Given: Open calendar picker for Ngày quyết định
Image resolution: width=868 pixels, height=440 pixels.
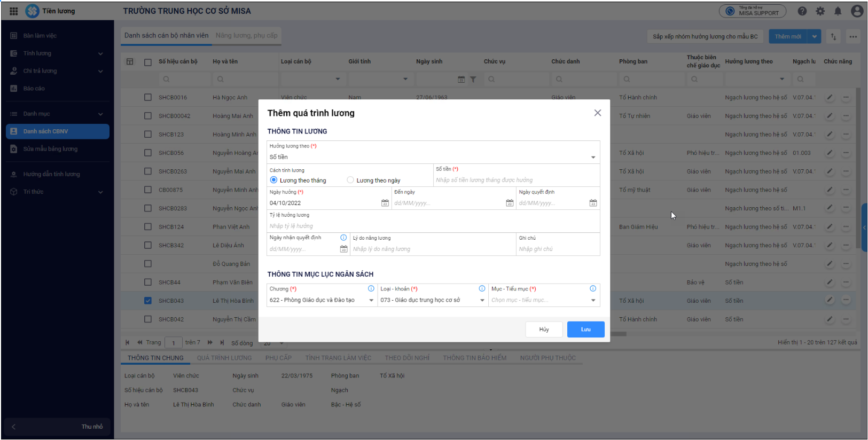Looking at the screenshot, I should point(593,203).
